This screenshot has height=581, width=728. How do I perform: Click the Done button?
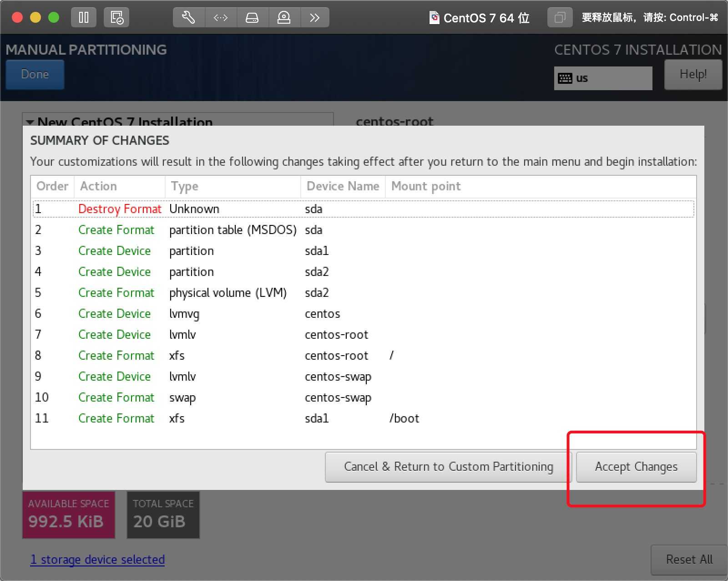[35, 74]
